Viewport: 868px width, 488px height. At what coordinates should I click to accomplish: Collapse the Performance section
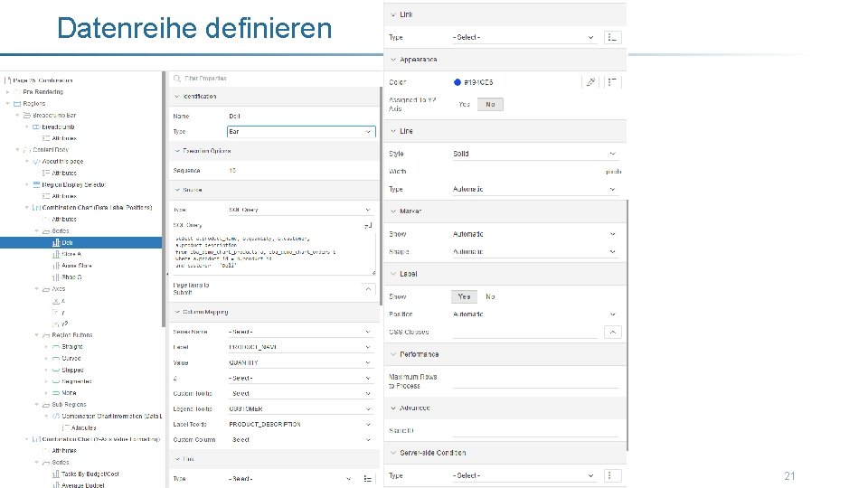[393, 354]
